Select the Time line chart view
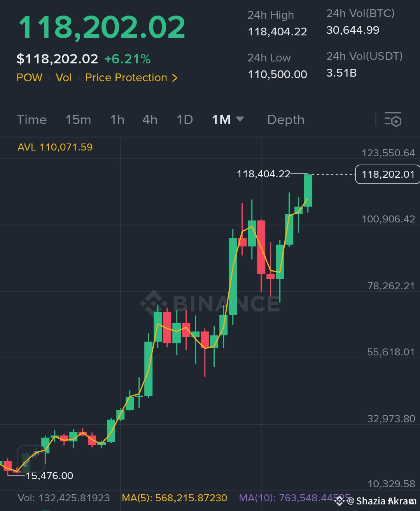 pos(31,119)
